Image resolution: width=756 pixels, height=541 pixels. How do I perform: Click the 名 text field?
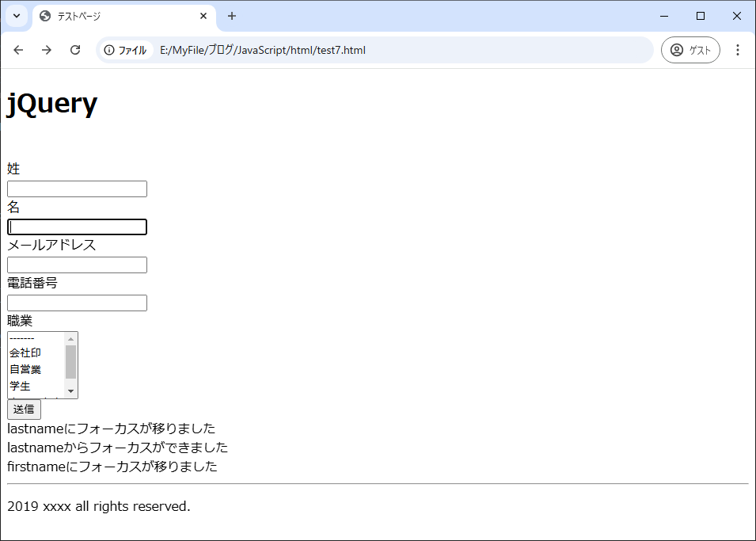tap(77, 227)
